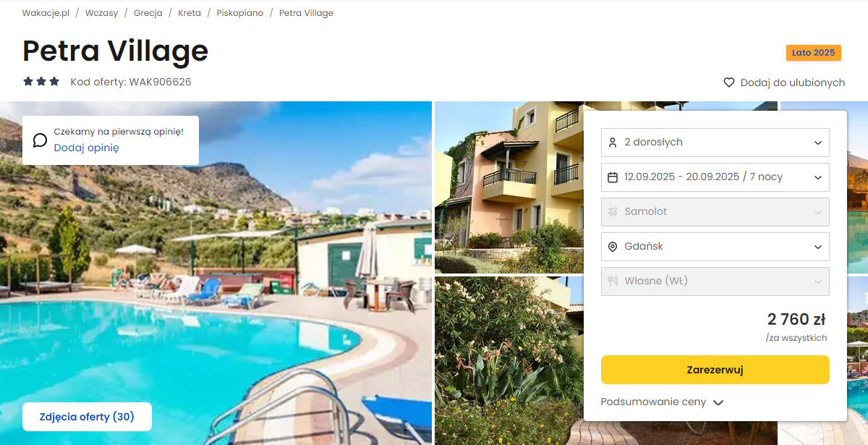
Task: Open the yellow apartment building photo
Action: coord(509,187)
